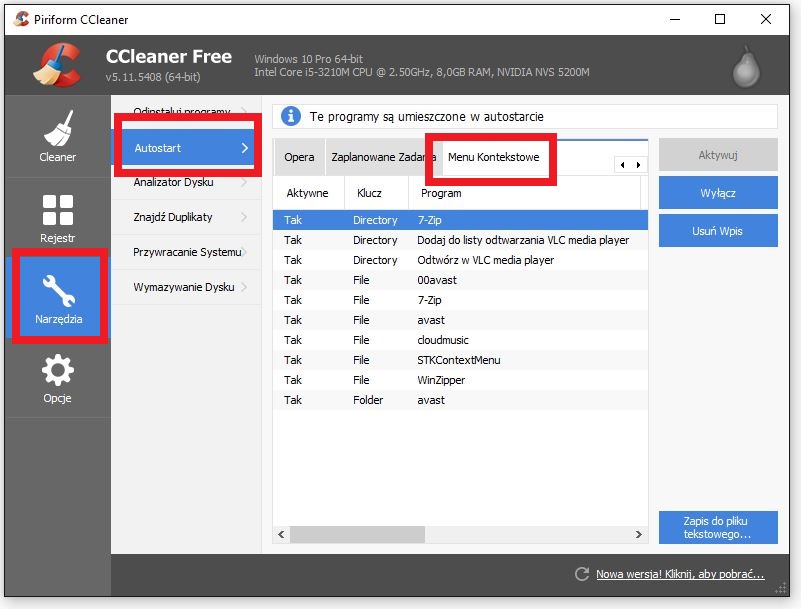This screenshot has width=801, height=609.
Task: Click chevron next to Znajdź Duplikaty
Action: pyautogui.click(x=245, y=217)
